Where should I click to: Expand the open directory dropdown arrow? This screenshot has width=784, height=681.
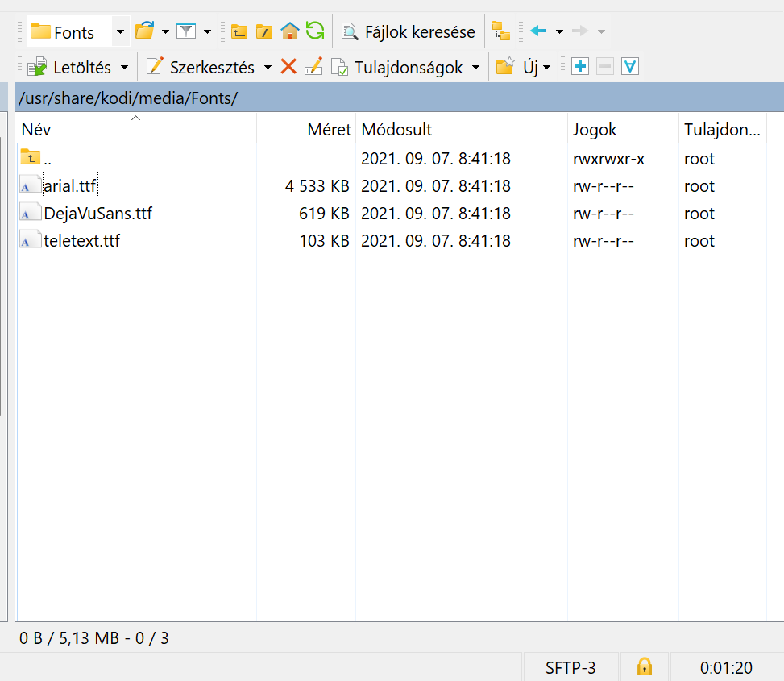(165, 31)
